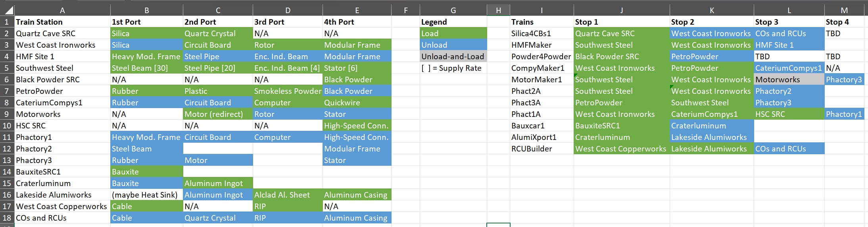Click the Train Station header cell
The width and height of the screenshot is (868, 227).
pyautogui.click(x=62, y=22)
